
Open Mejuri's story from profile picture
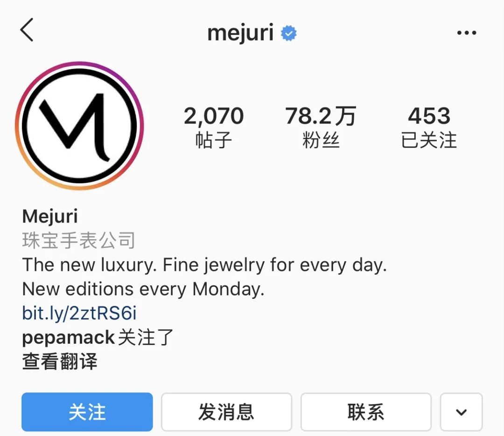79,125
